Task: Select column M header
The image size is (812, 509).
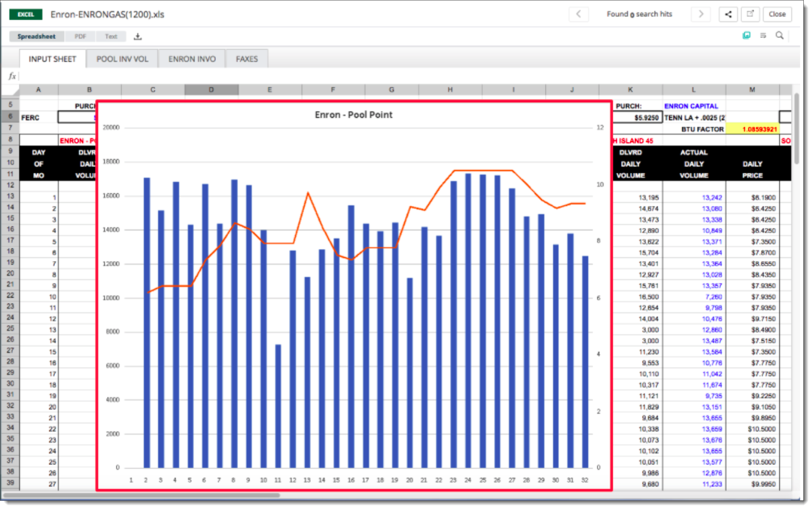Action: coord(752,89)
